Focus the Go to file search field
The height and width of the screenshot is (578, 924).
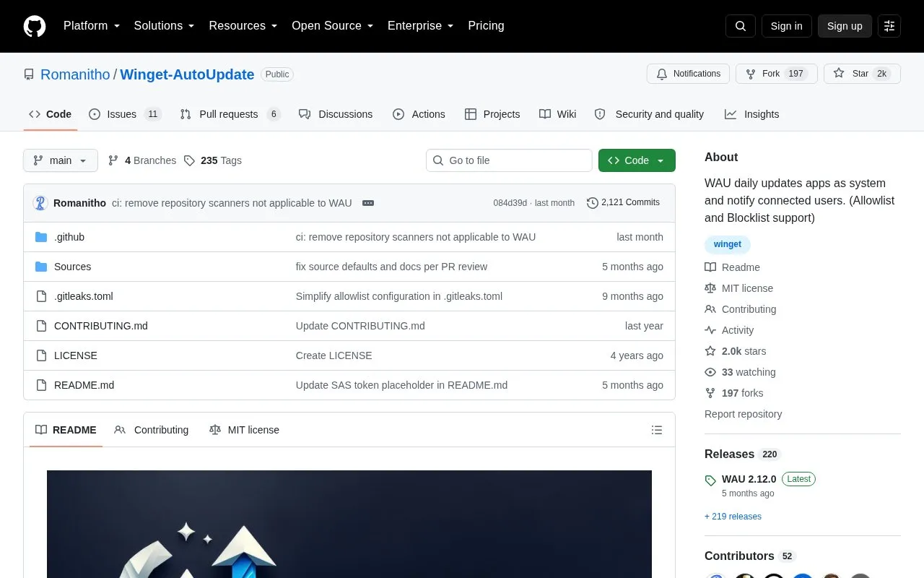[x=509, y=160]
